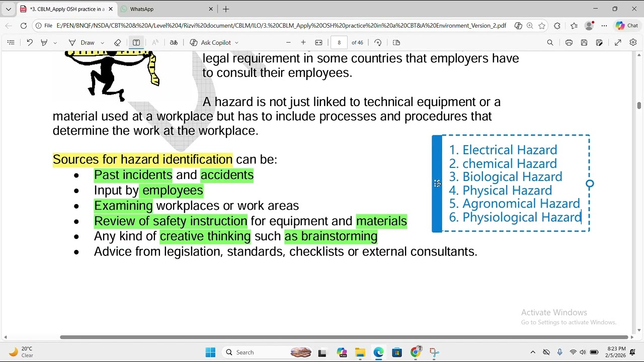Print the PDF document
This screenshot has height=362, width=644.
point(569,43)
